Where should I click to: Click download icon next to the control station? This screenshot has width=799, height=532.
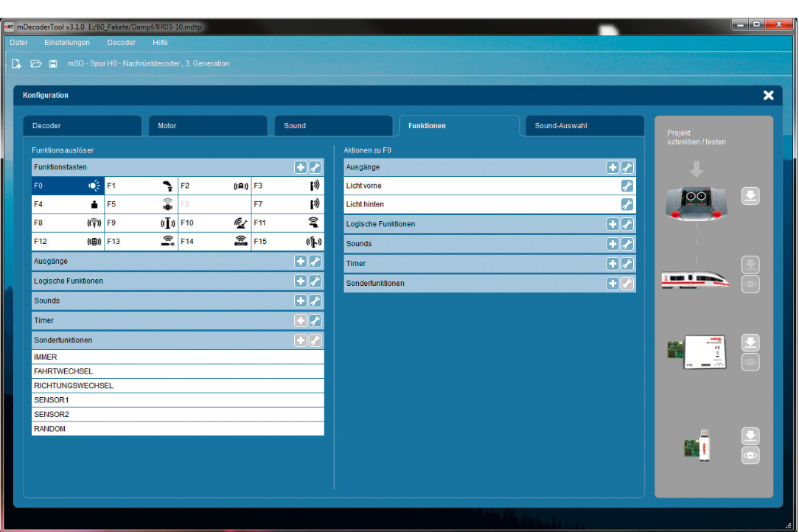pyautogui.click(x=750, y=196)
